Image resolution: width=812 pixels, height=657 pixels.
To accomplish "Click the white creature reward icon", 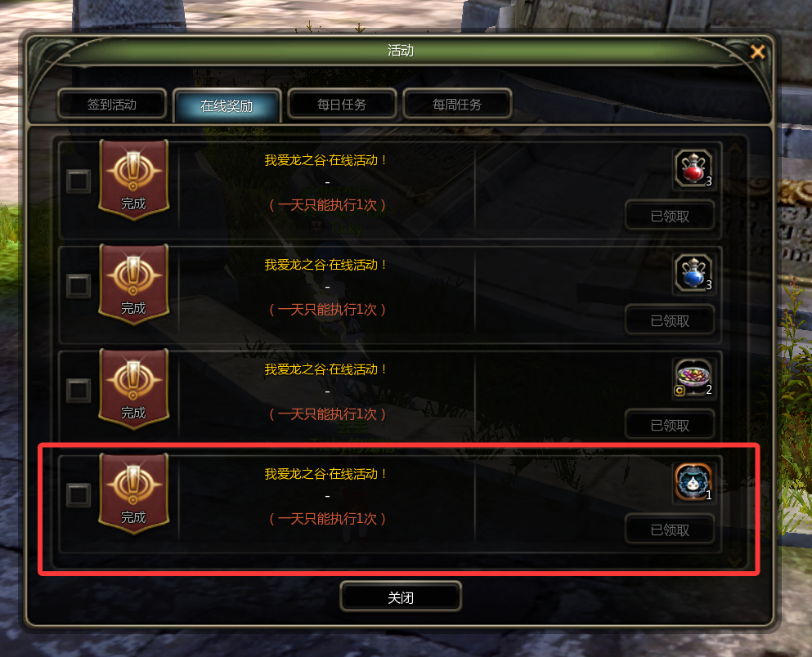I will point(693,482).
